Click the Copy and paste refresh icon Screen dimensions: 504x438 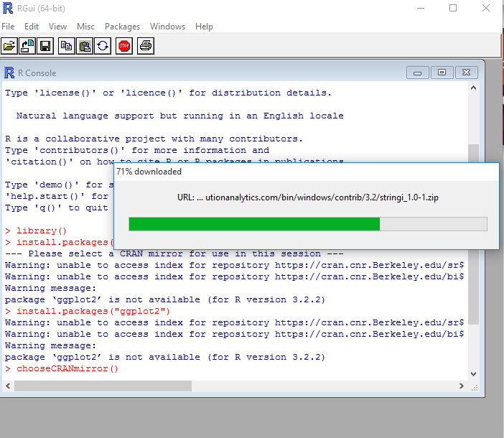(x=103, y=46)
